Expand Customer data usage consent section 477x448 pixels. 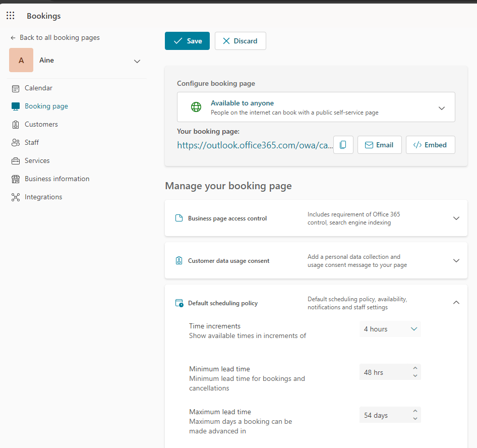(x=456, y=260)
